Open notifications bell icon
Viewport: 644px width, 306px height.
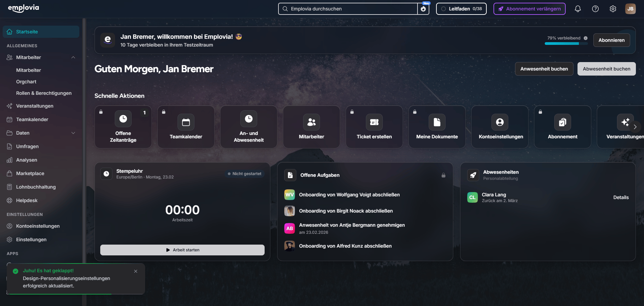[578, 9]
